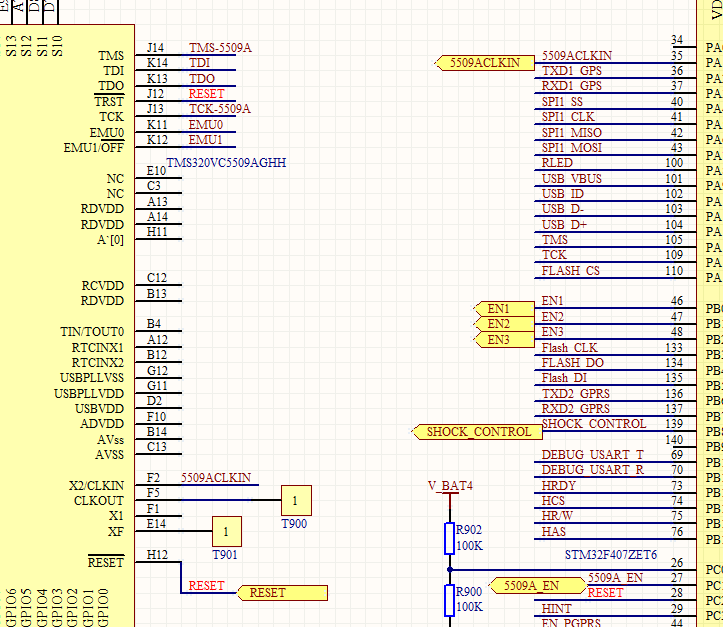Screen dimensions: 723x627
Task: Select the TIN/TOUT0 pin name
Action: (x=92, y=332)
